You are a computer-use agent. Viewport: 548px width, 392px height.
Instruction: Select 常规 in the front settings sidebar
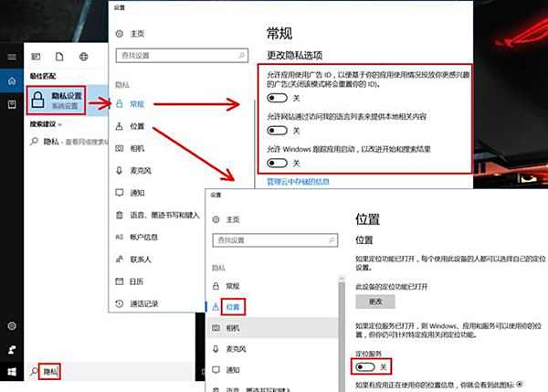(x=233, y=286)
